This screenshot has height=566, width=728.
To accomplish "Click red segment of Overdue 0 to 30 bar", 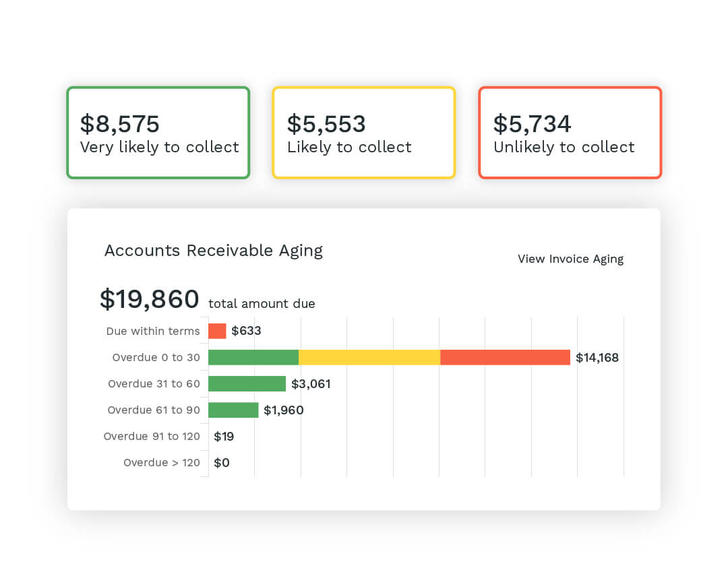I will click(505, 357).
